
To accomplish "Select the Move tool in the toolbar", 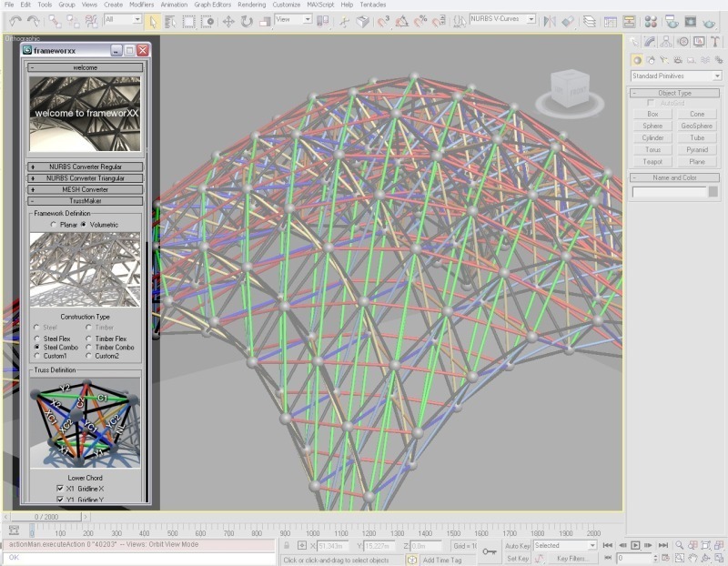I will 227,20.
